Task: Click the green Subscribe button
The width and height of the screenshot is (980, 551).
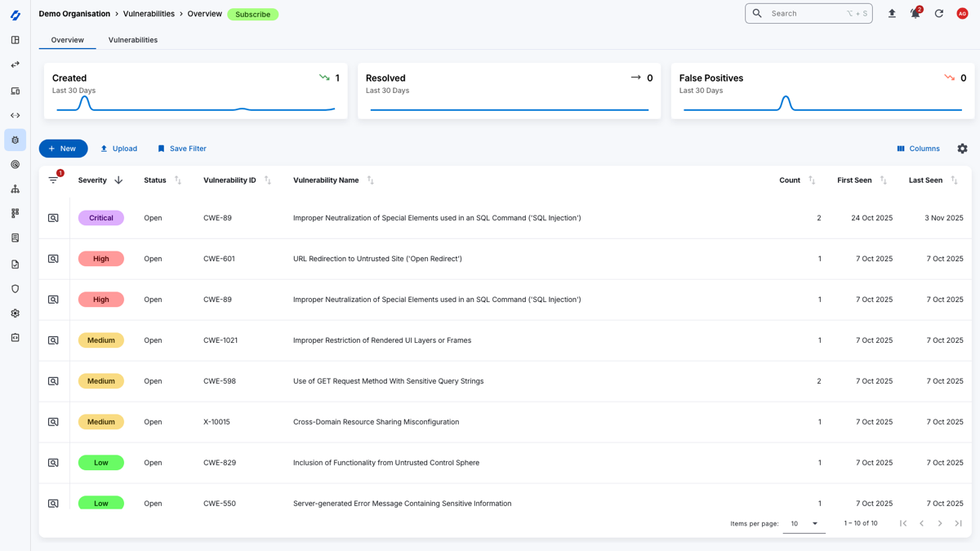Action: (252, 14)
